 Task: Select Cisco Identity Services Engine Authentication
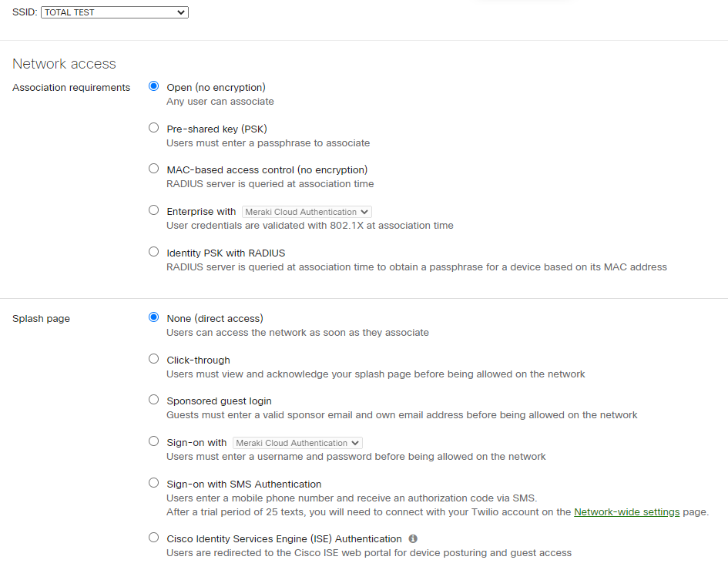[x=153, y=537]
